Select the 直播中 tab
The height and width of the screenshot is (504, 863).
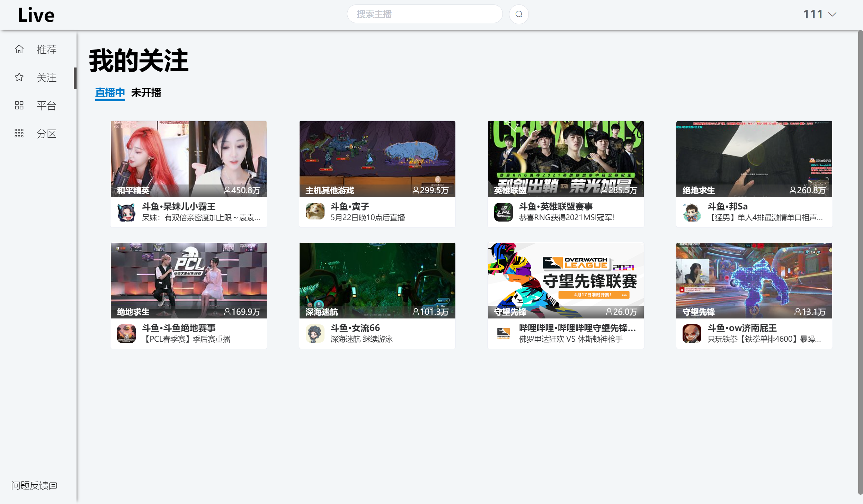pos(110,92)
